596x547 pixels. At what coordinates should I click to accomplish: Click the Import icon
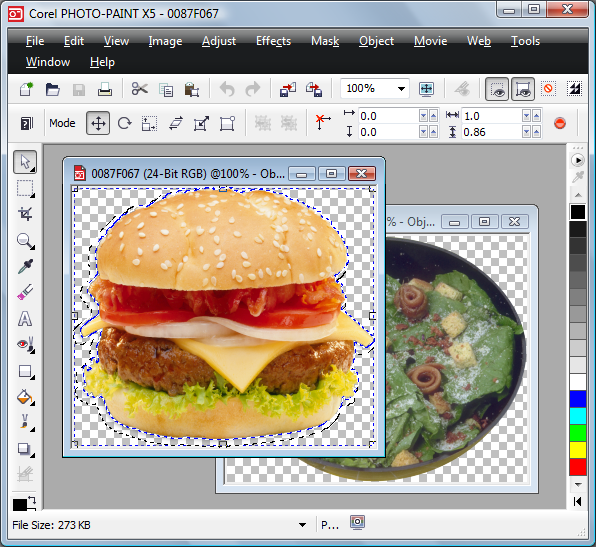click(288, 90)
